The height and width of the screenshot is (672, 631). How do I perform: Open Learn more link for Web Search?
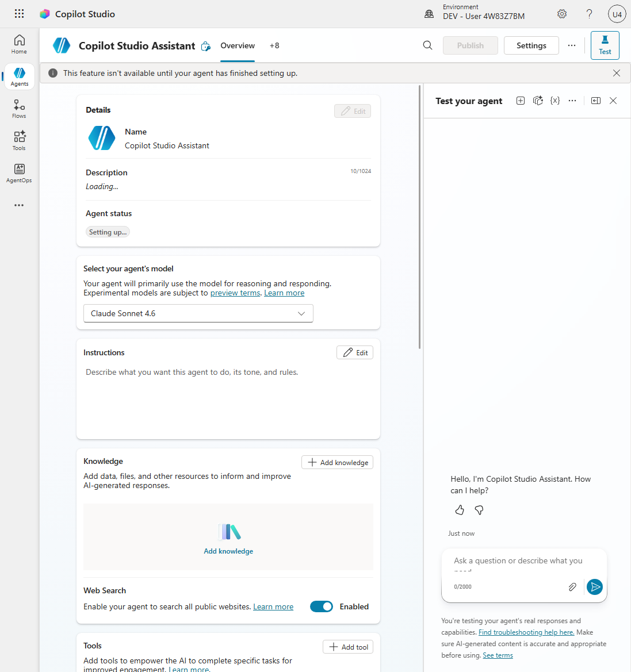point(273,606)
